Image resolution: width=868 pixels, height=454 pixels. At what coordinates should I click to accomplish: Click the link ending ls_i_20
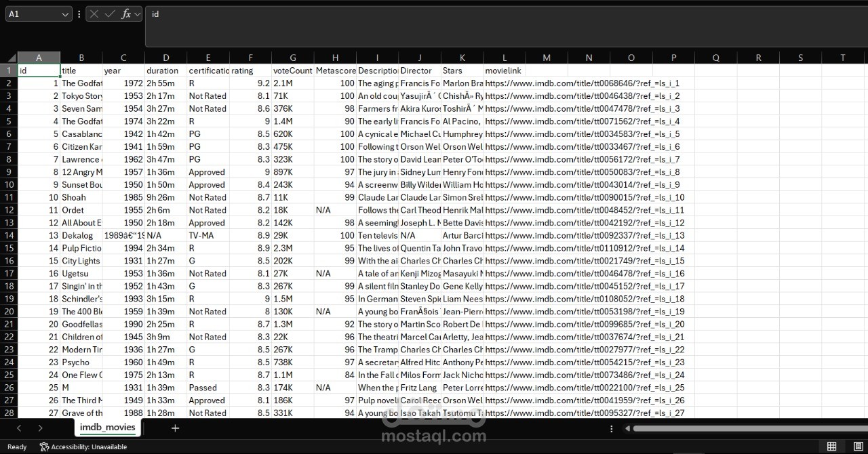coord(585,324)
